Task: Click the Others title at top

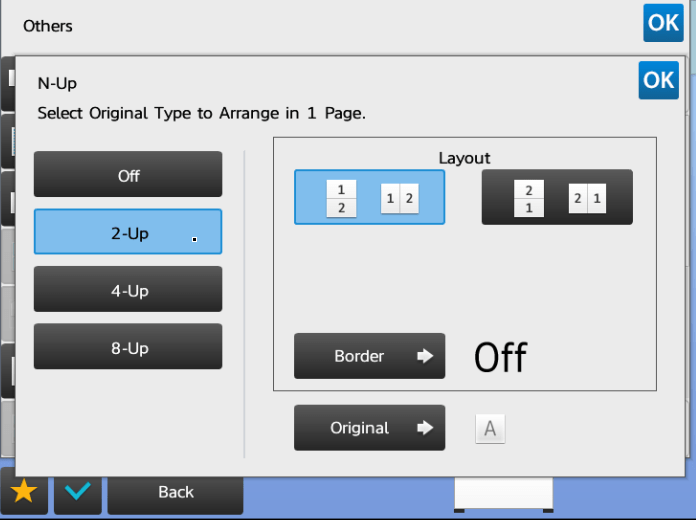Action: coord(47,26)
